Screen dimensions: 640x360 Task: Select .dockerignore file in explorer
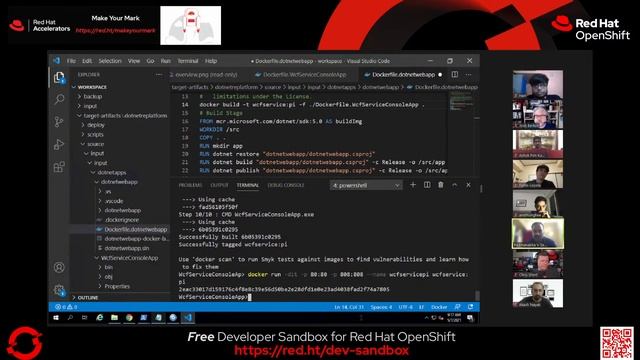click(122, 220)
